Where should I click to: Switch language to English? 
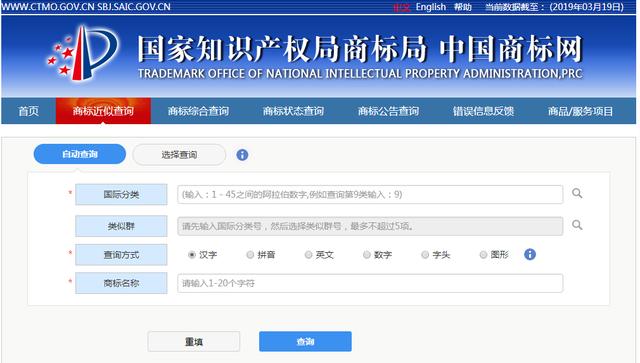431,7
